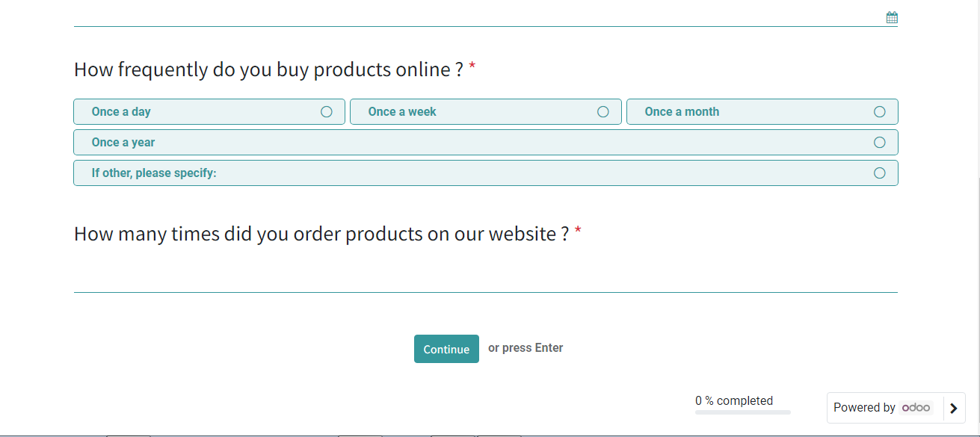This screenshot has height=437, width=980.
Task: Select 'If other, please specify' radio circle
Action: point(880,173)
